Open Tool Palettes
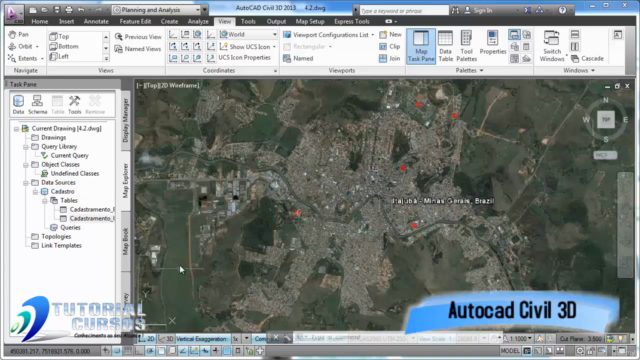The image size is (640, 360). click(467, 46)
